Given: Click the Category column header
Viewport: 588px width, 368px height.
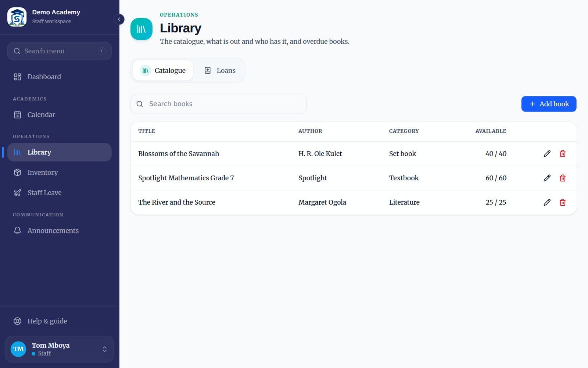Looking at the screenshot, I should click(x=404, y=131).
